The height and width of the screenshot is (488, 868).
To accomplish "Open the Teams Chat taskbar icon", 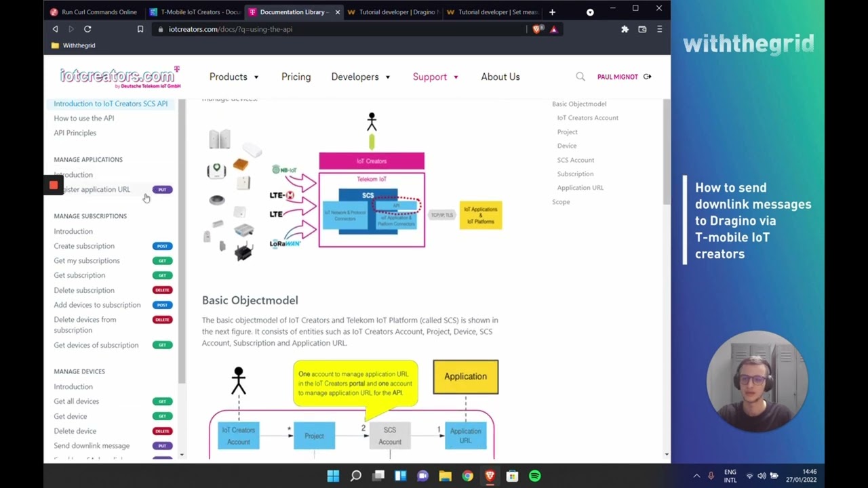I will coord(422,476).
